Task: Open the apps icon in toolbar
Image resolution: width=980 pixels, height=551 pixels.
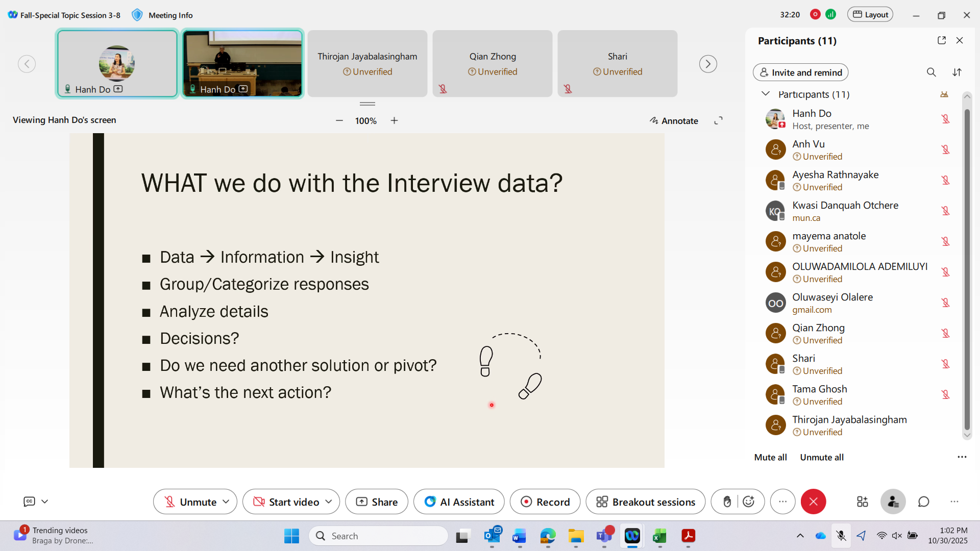Action: tap(862, 502)
